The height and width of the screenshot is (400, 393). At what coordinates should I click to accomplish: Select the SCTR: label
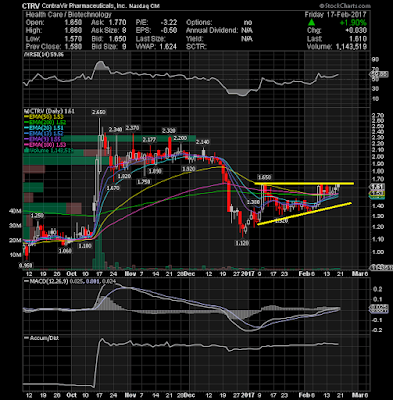[x=196, y=47]
